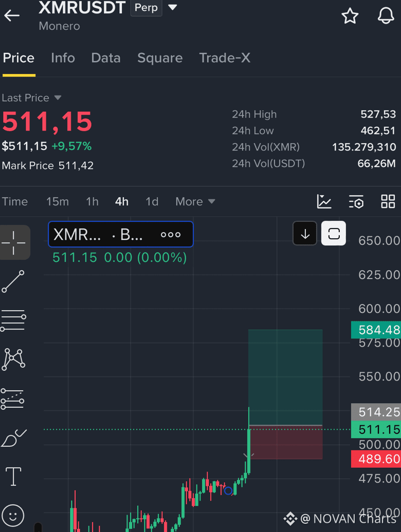Open the chart indicators icon
The height and width of the screenshot is (532, 401).
[x=324, y=201]
